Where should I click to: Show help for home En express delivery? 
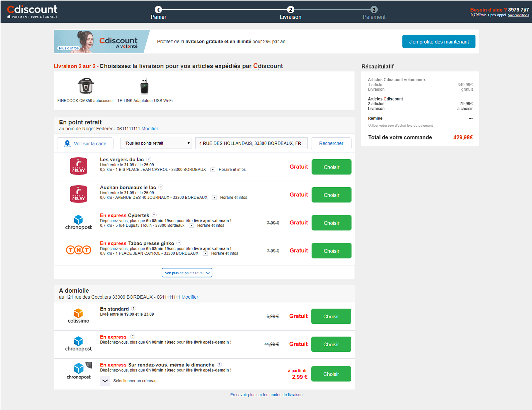click(133, 336)
